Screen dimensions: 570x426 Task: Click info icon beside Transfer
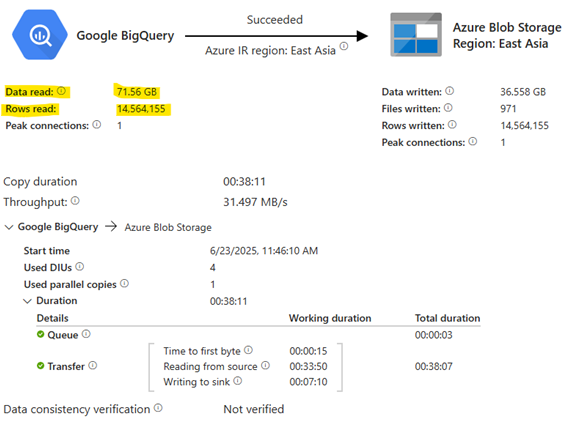click(93, 365)
